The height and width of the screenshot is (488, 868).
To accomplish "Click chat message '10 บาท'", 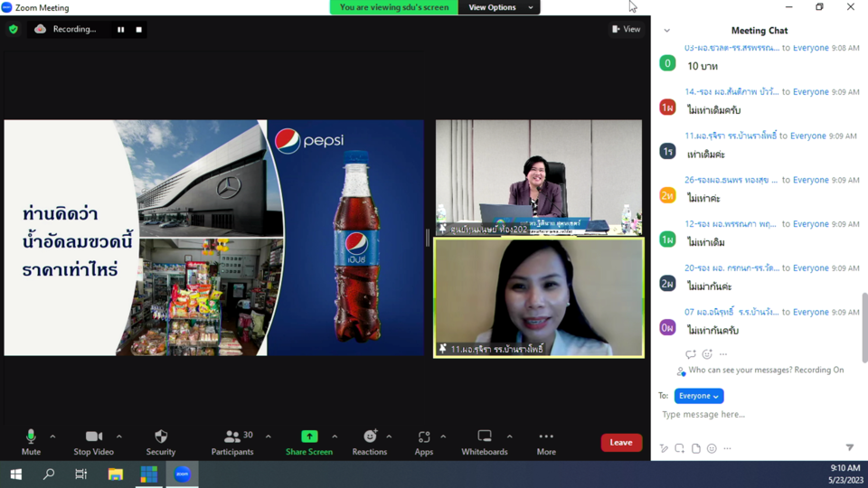I will click(x=703, y=66).
